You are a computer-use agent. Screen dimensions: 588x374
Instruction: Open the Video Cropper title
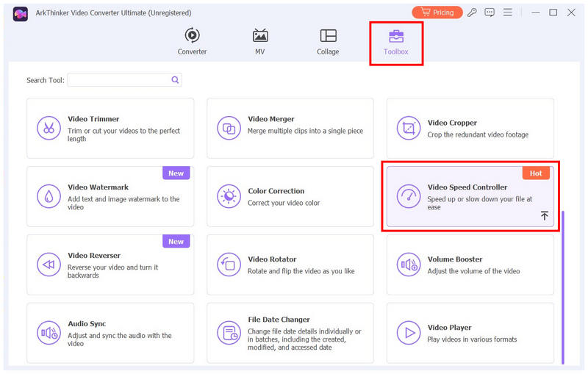click(x=452, y=123)
